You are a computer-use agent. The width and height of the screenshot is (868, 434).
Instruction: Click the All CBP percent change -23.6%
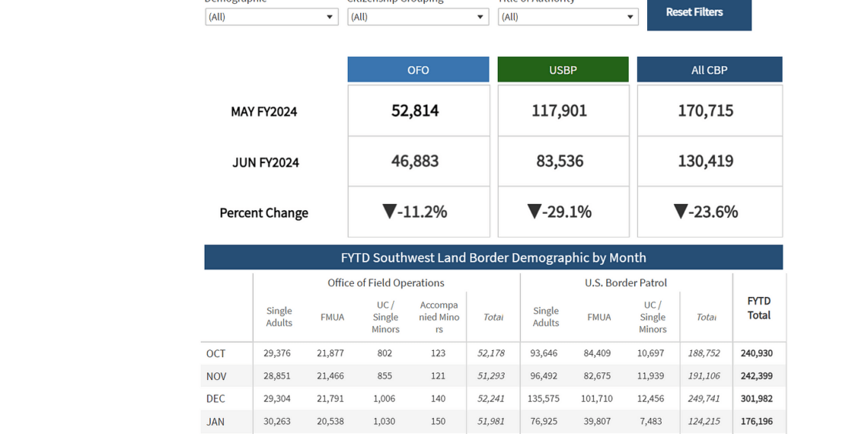pos(705,212)
